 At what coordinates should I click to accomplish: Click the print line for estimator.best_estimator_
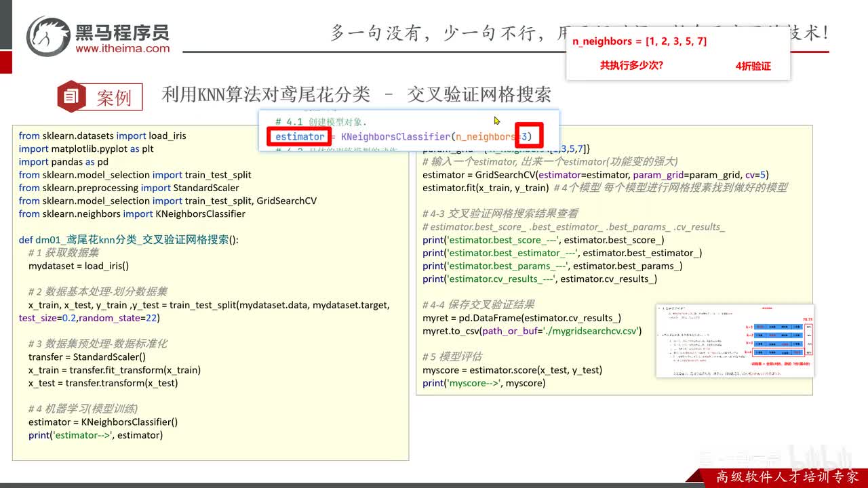(562, 253)
